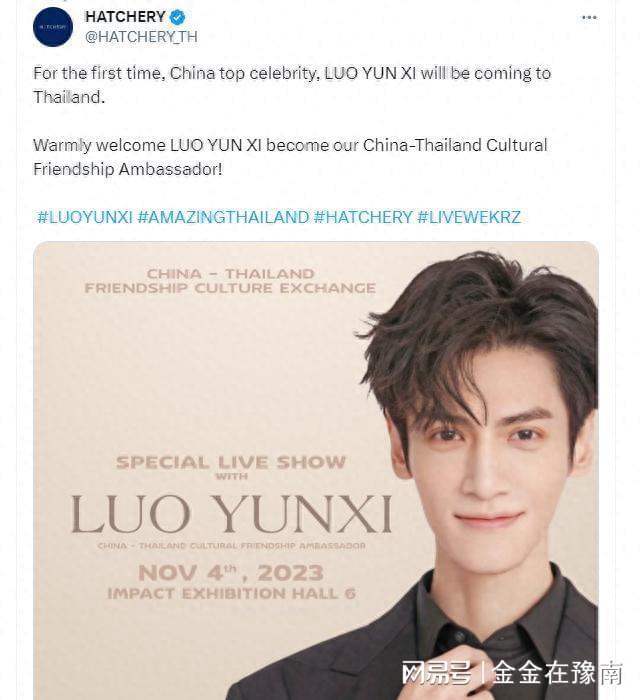The image size is (640, 700).
Task: Open the @HATCHERY_TH handle
Action: pyautogui.click(x=141, y=37)
